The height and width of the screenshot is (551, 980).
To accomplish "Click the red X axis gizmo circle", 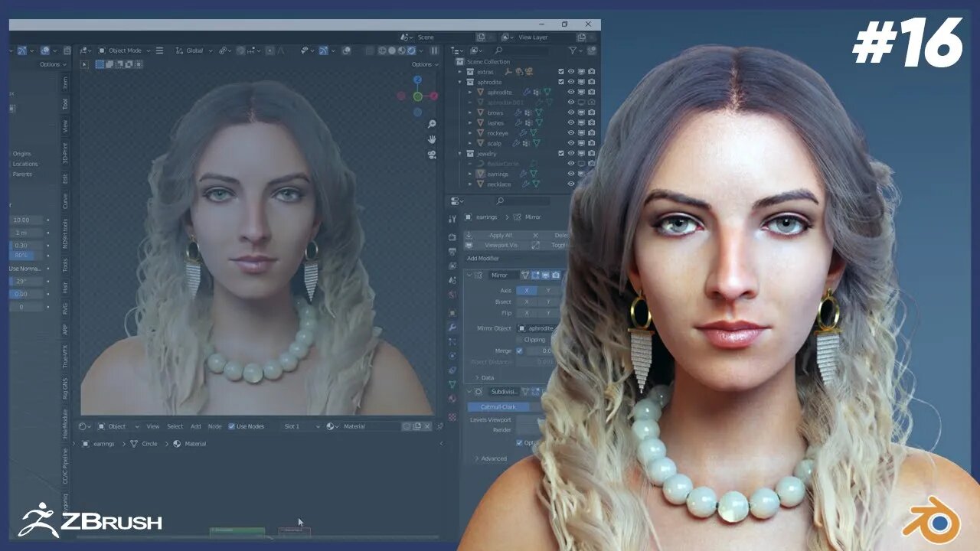I will [x=433, y=96].
